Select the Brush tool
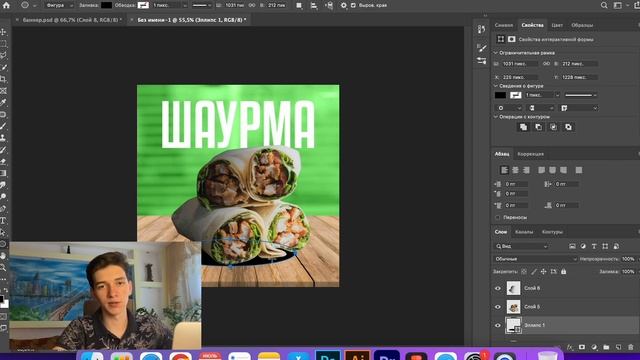This screenshot has width=640, height=360. (x=3, y=126)
